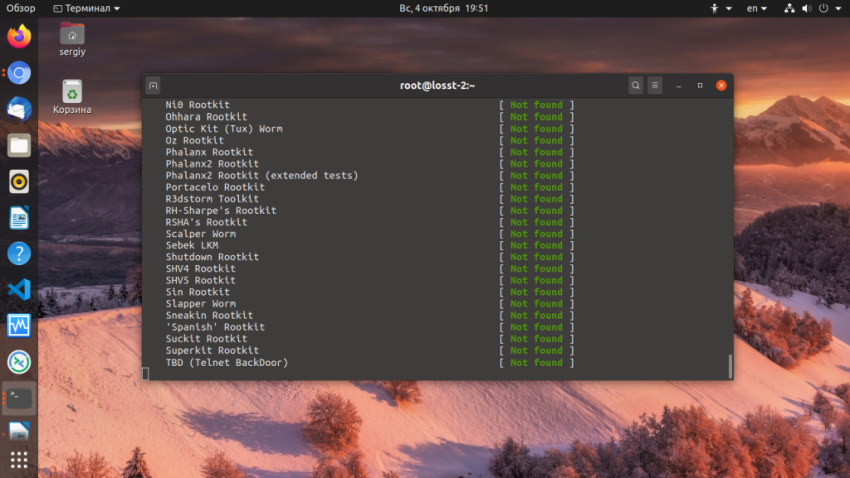Expand the system menu arrow
This screenshot has width=850, height=478.
point(838,9)
